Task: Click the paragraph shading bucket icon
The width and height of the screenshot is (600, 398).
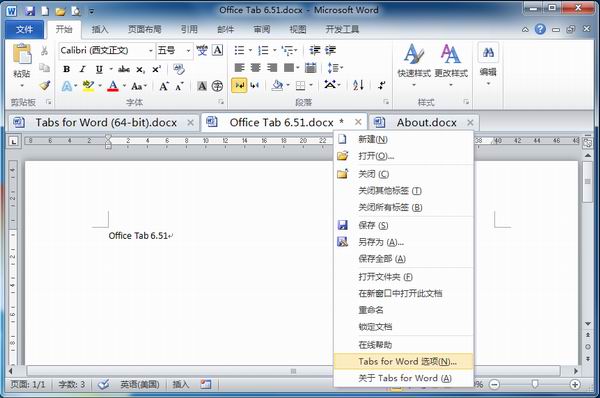Action: point(277,85)
